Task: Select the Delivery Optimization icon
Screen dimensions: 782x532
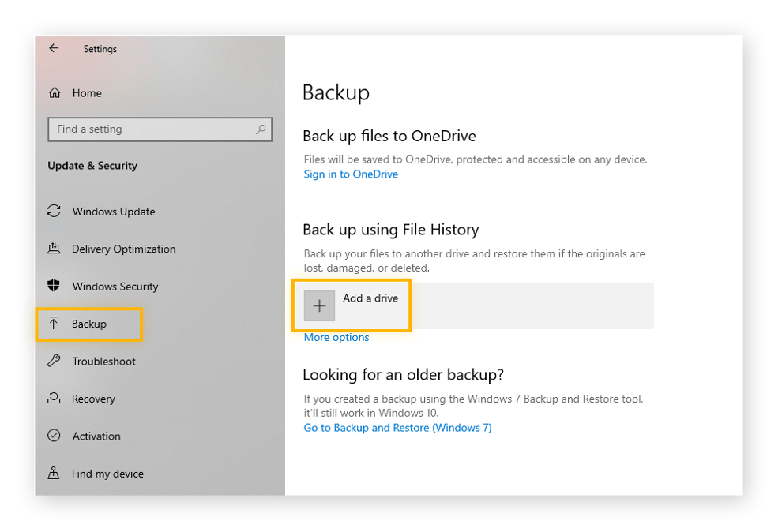Action: [54, 249]
